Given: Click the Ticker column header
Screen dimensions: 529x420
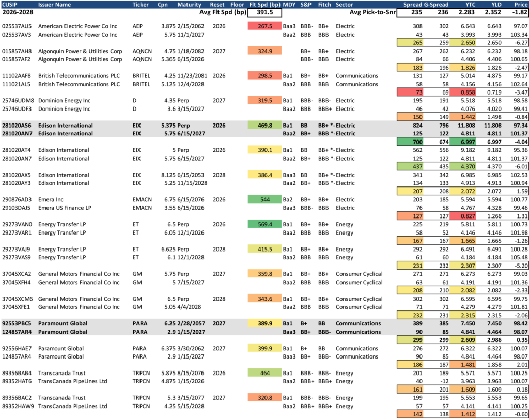Looking at the screenshot, I should [x=141, y=5].
